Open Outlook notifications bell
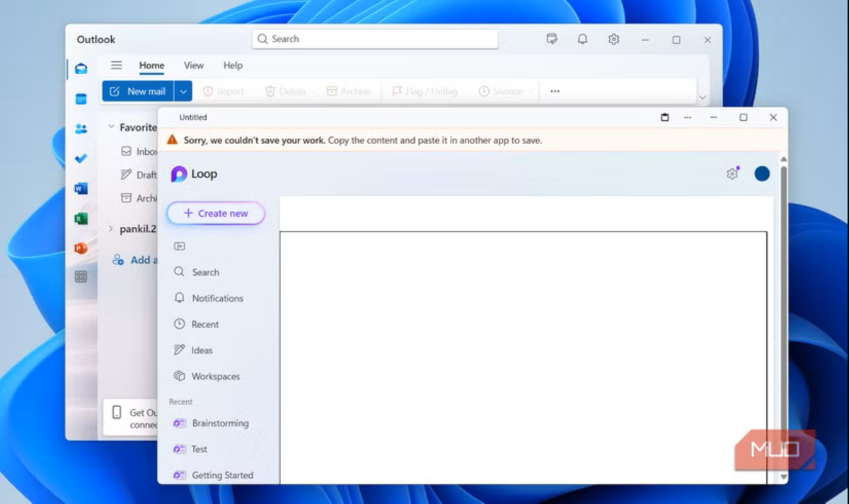This screenshot has width=849, height=504. 582,40
